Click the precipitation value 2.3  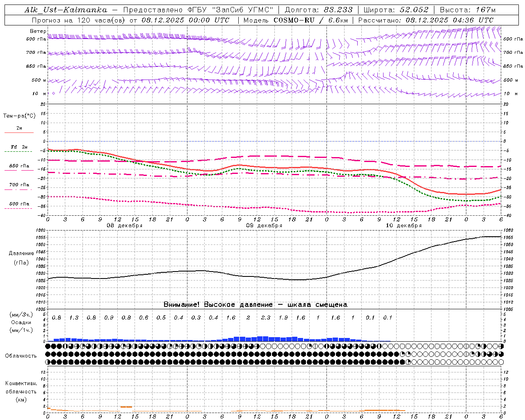click(266, 317)
